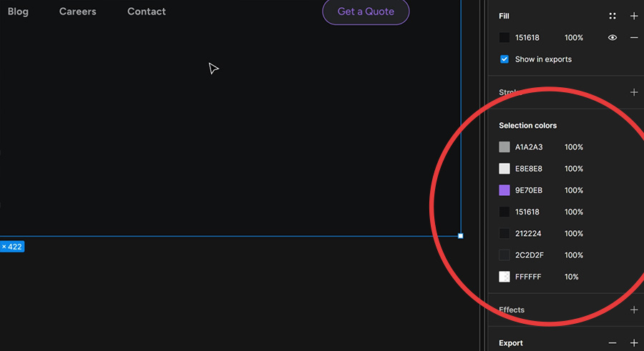
Task: Click the purple 9E70EB color swatch
Action: (504, 190)
